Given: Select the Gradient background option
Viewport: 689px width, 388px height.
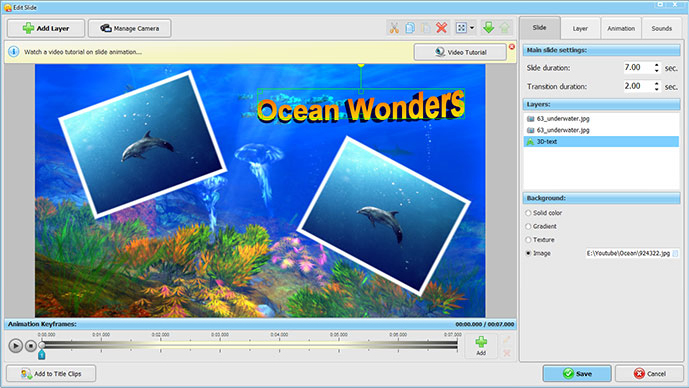Looking at the screenshot, I should (x=528, y=226).
